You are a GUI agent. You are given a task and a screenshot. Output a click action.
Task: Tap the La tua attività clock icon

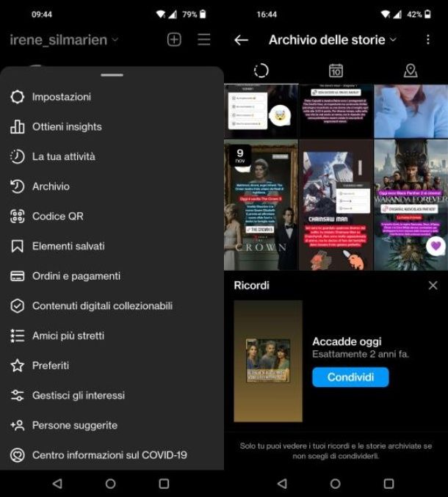17,156
